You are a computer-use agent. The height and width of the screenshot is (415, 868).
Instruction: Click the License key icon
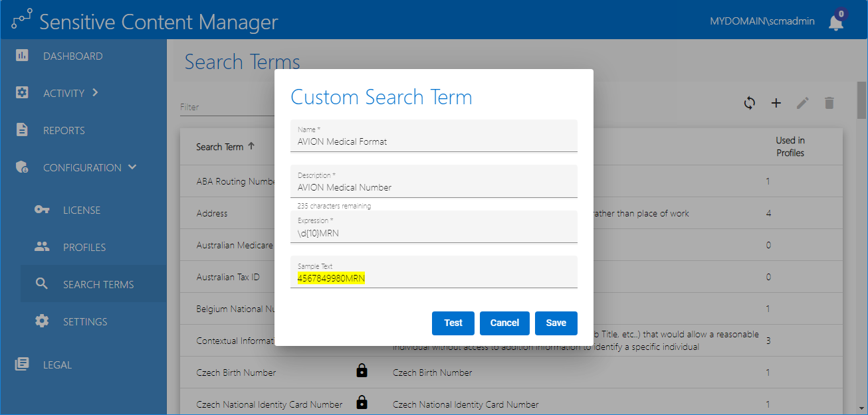click(x=42, y=210)
